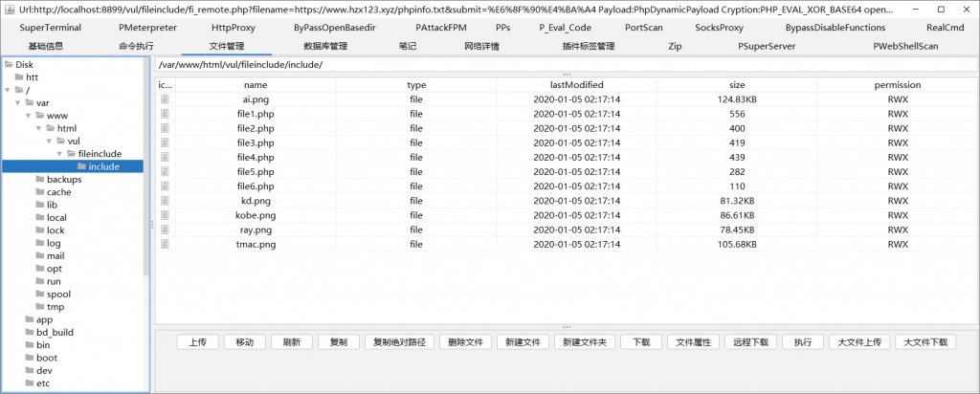Collapse the root / tree node
The width and height of the screenshot is (980, 394).
(7, 90)
